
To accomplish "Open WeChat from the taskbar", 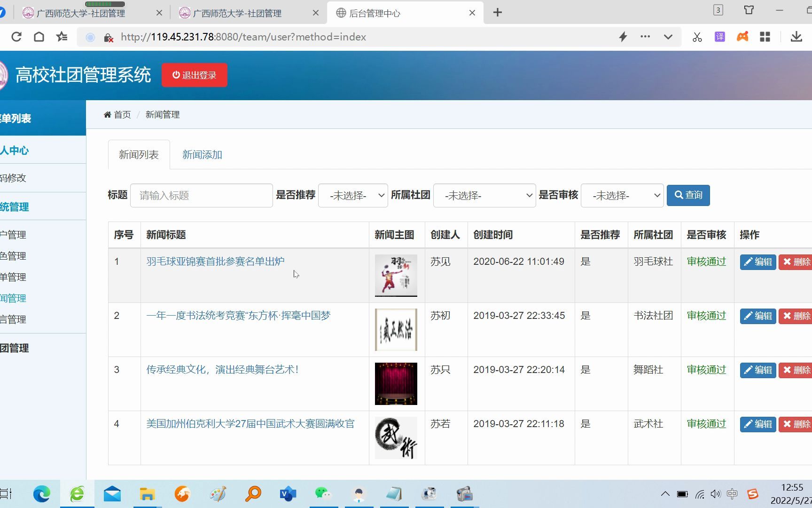I will coord(323,494).
